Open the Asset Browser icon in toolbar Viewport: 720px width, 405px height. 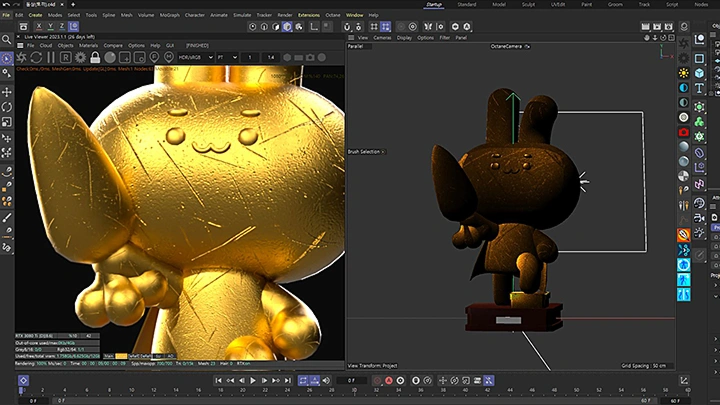pos(23,27)
